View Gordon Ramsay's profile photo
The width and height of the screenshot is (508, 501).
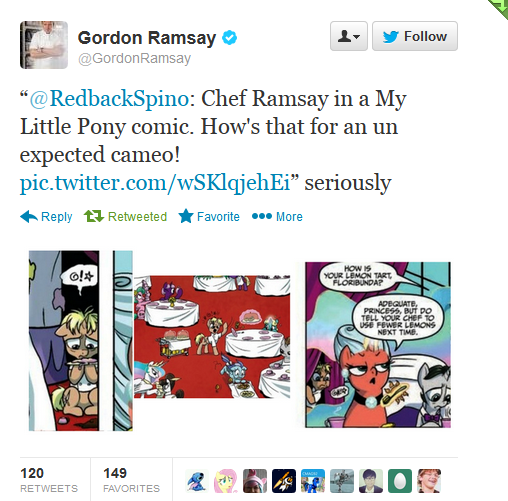[x=44, y=45]
